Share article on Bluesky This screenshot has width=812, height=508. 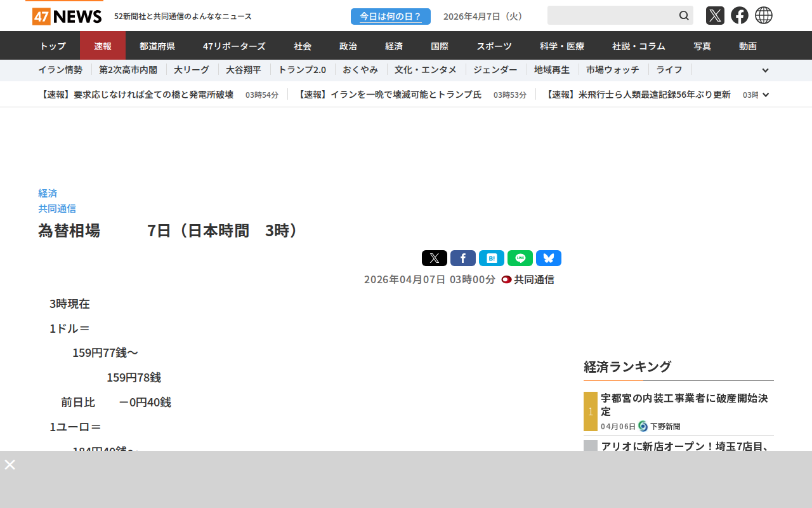548,258
